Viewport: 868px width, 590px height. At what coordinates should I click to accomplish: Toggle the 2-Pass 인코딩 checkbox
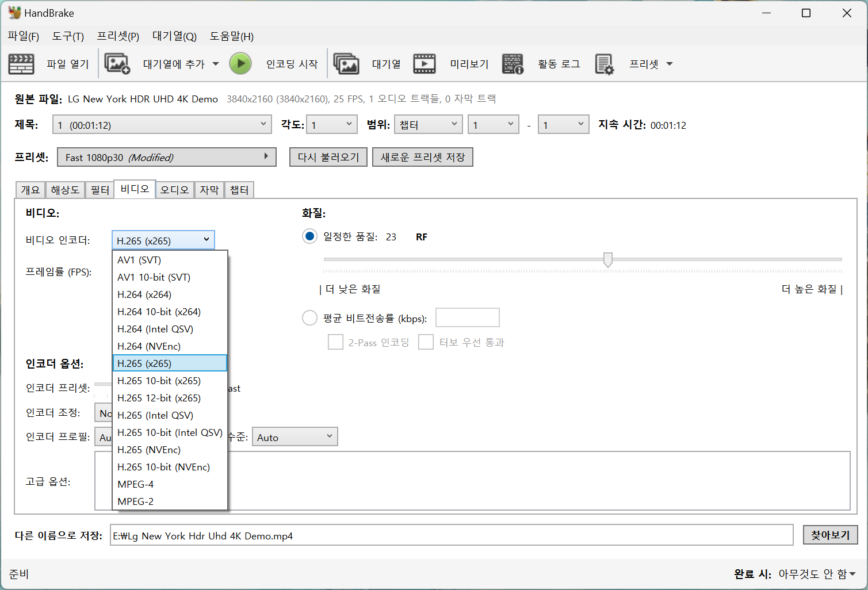[335, 342]
